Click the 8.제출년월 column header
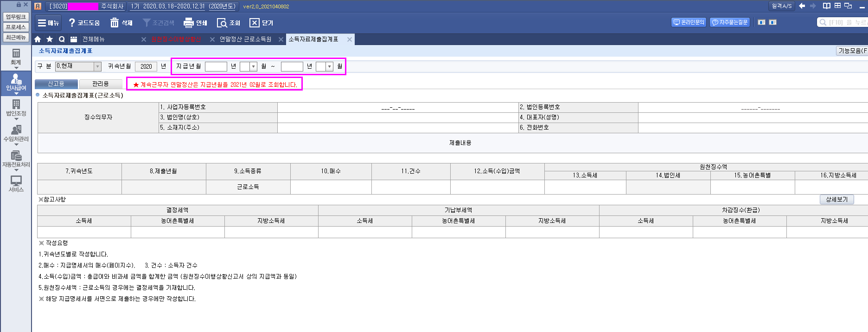Image resolution: width=868 pixels, height=332 pixels. (x=163, y=171)
